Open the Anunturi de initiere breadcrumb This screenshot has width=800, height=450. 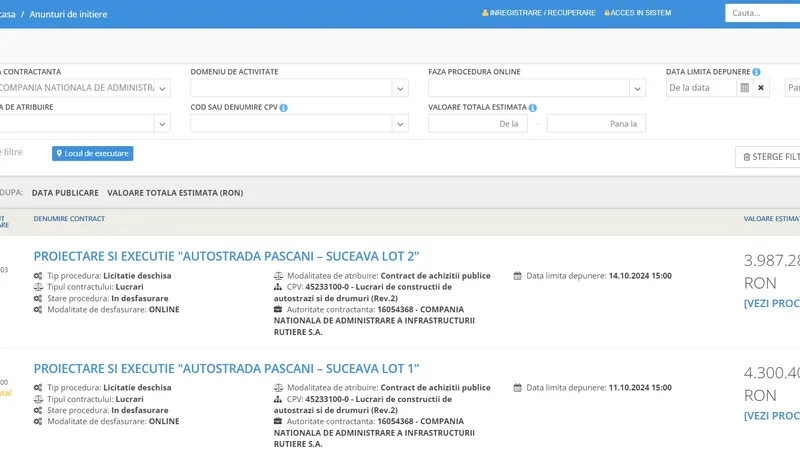click(x=68, y=14)
